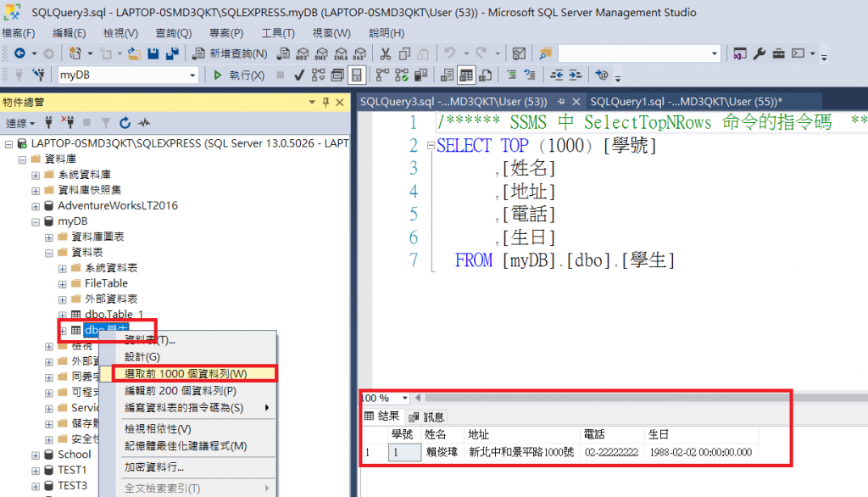
Task: Open the zoom percentage dropdown
Action: [x=404, y=398]
